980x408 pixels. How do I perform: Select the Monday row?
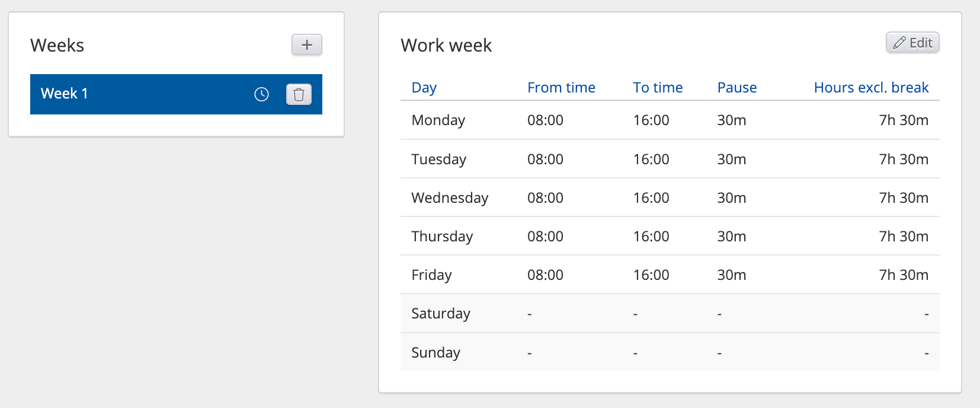[438, 120]
